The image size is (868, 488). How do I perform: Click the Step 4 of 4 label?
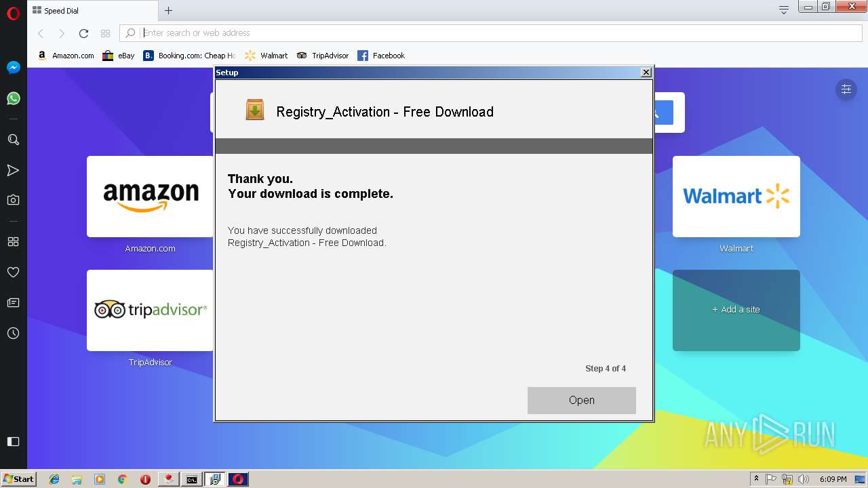[x=606, y=369]
